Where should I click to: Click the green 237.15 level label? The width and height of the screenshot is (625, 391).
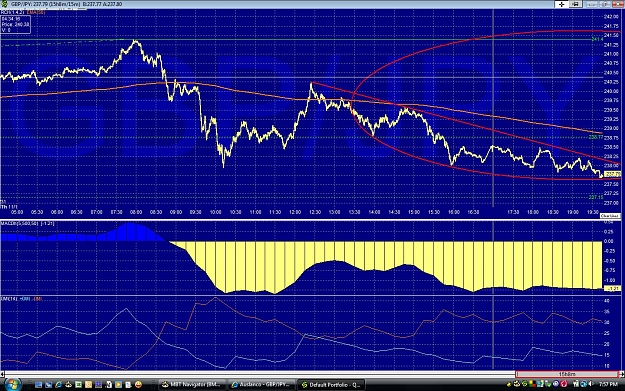tap(596, 197)
